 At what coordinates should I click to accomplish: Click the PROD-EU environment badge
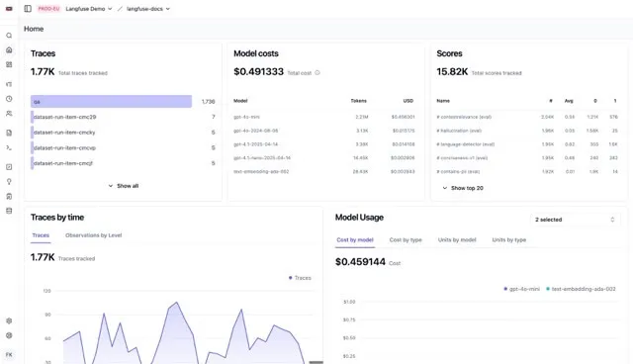[x=48, y=9]
